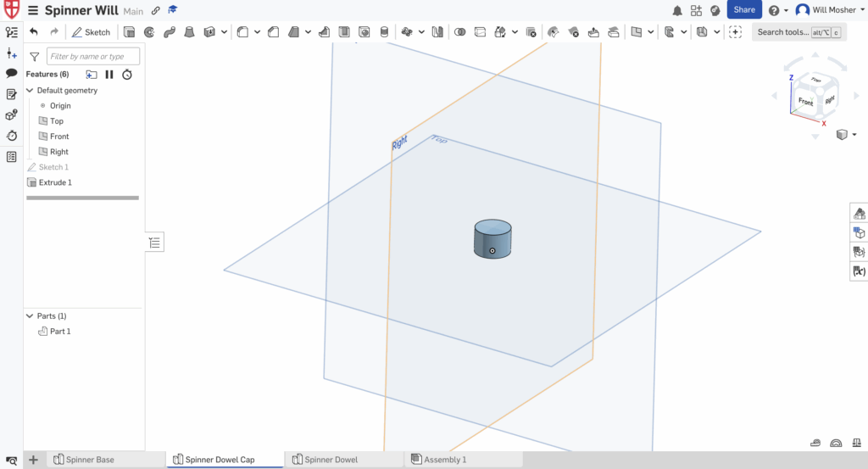The width and height of the screenshot is (868, 469).
Task: Collapse the Default geometry group
Action: coord(31,91)
